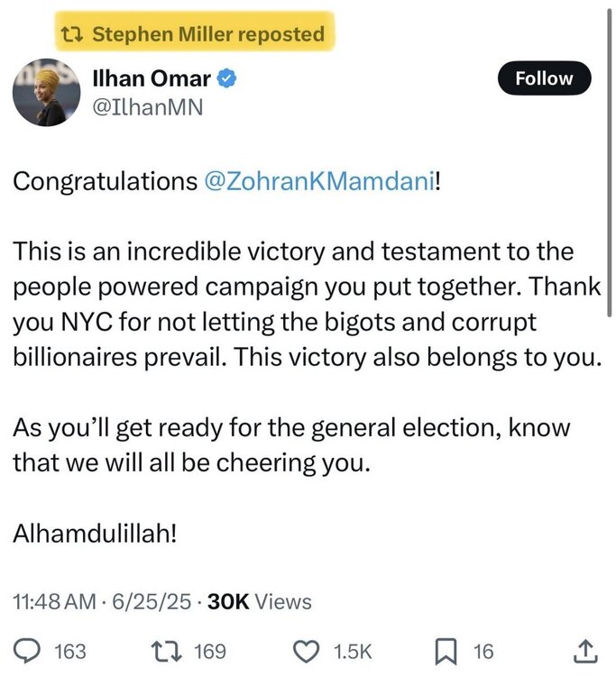Click the blue verified badge icon
Image resolution: width=616 pixels, height=676 pixels.
[x=229, y=80]
